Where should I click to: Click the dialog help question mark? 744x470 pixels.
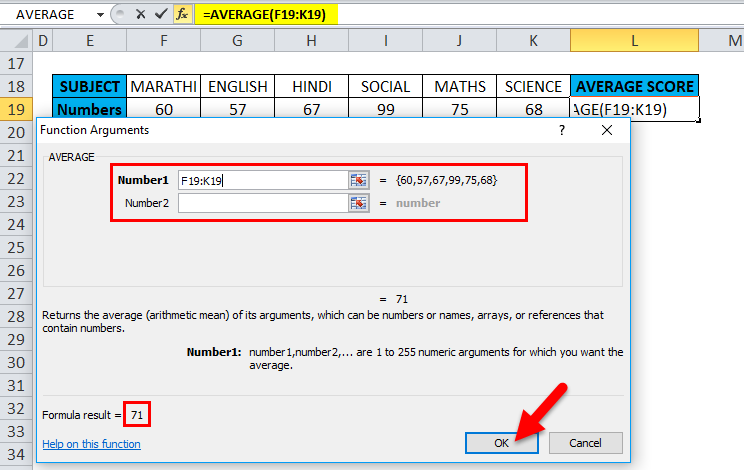562,130
